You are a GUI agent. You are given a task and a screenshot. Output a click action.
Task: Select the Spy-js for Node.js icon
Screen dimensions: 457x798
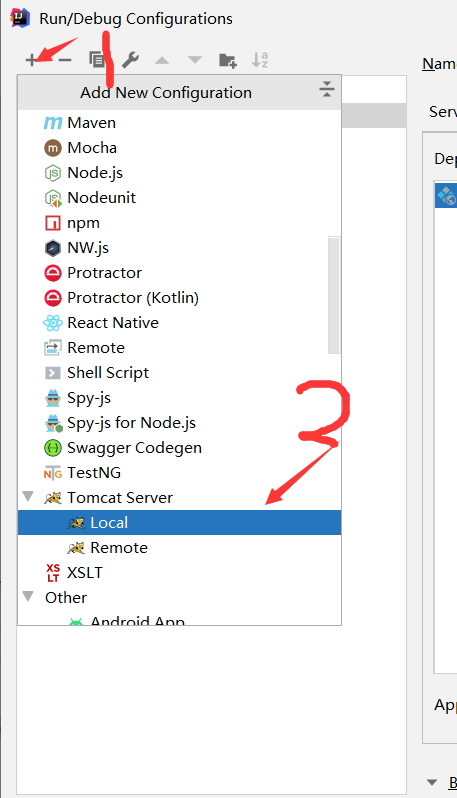pyautogui.click(x=53, y=423)
